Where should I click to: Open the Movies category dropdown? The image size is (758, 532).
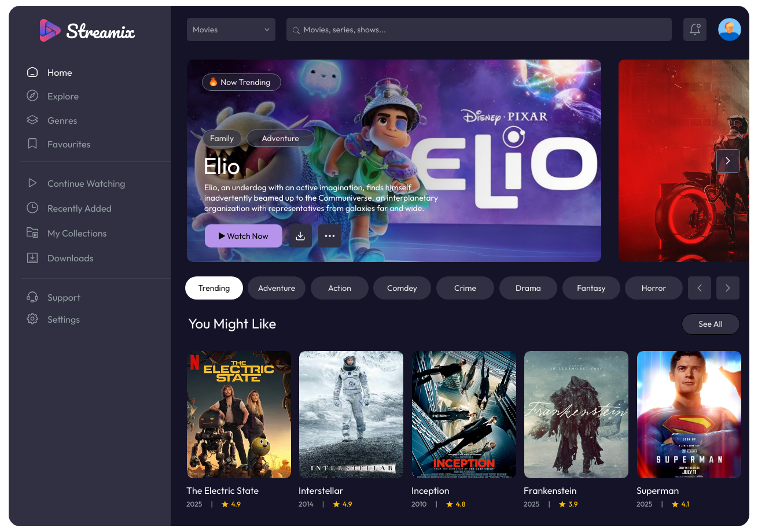point(231,29)
